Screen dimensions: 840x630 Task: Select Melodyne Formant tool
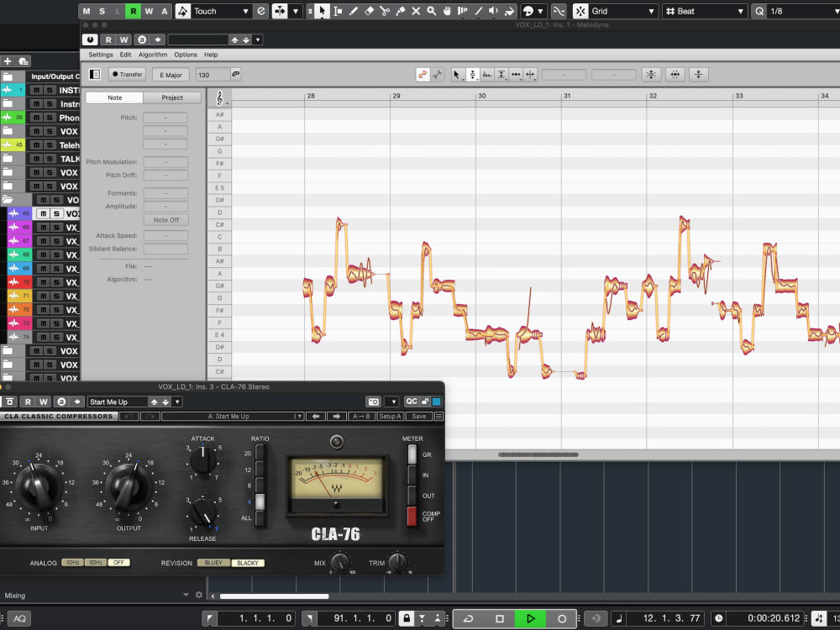(x=487, y=75)
